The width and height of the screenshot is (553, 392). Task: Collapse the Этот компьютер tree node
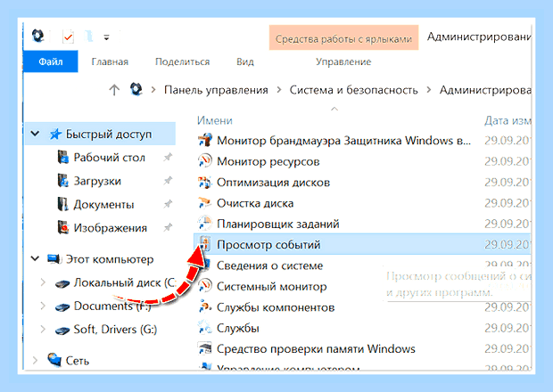(x=35, y=258)
